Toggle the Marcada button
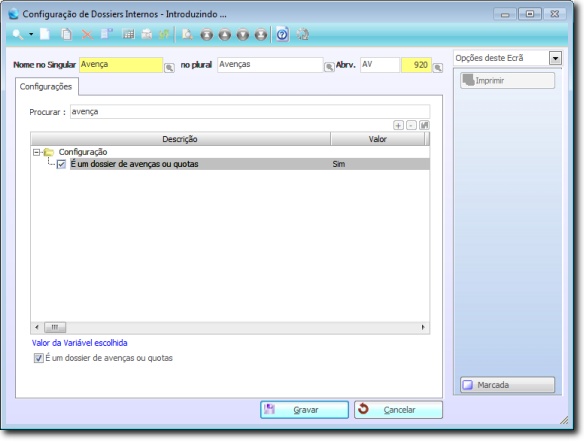This screenshot has width=584, height=442. [x=507, y=385]
